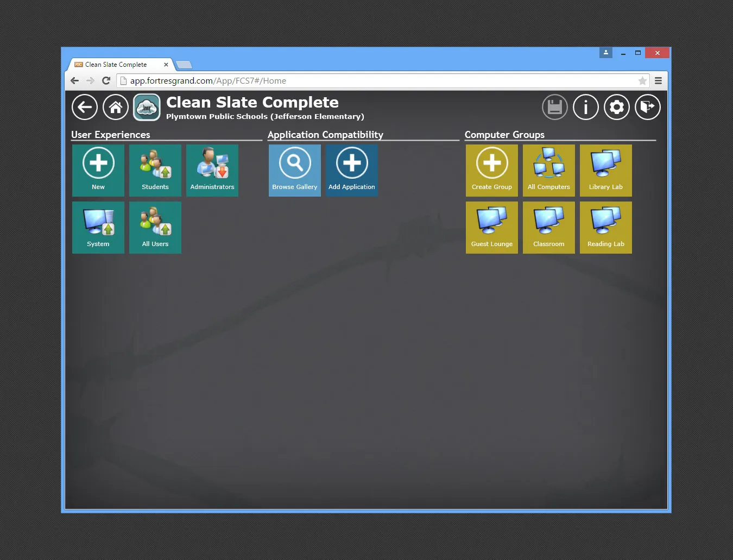Screen dimensions: 733x560
Task: Click the User Experiences section heading
Action: pos(111,135)
